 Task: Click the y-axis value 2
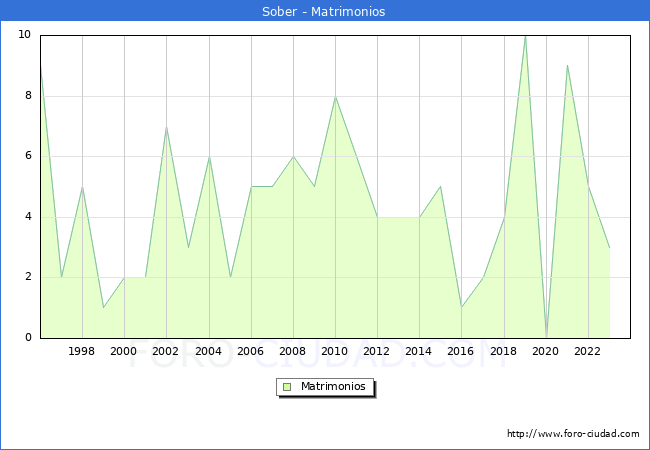click(x=28, y=277)
